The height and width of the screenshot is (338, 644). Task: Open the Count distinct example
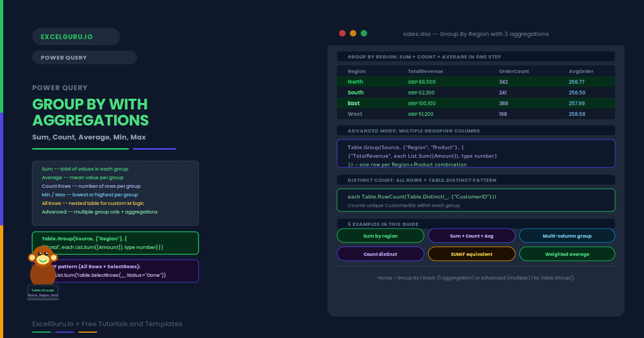[380, 254]
